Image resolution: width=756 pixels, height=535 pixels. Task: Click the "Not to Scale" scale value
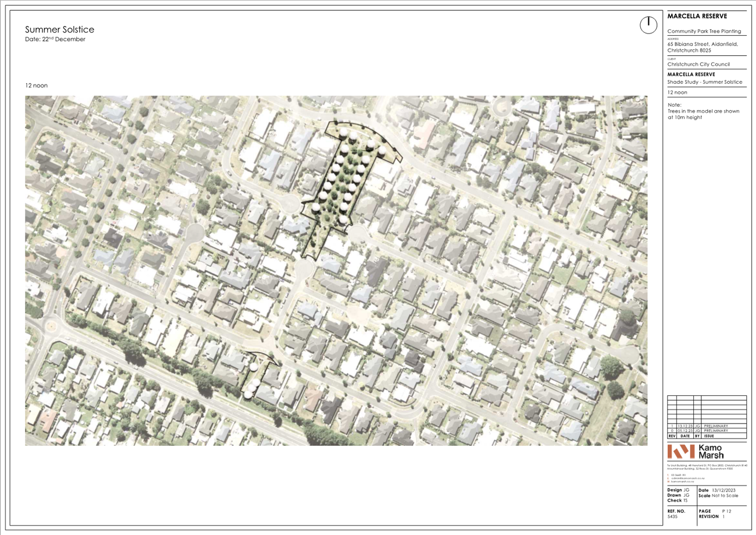[x=725, y=496]
